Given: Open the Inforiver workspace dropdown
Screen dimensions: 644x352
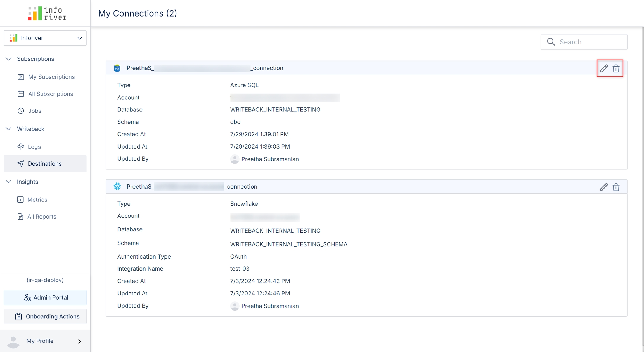Looking at the screenshot, I should [x=80, y=38].
